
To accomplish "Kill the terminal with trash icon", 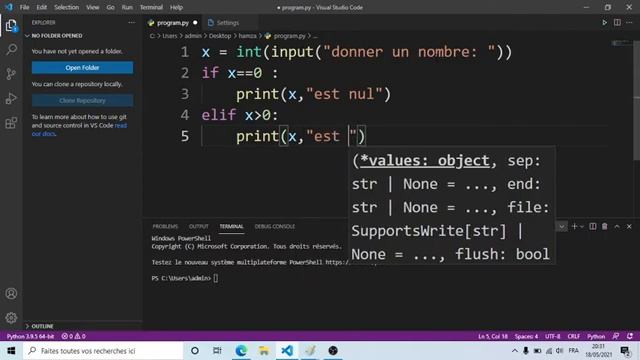I will click(x=604, y=226).
